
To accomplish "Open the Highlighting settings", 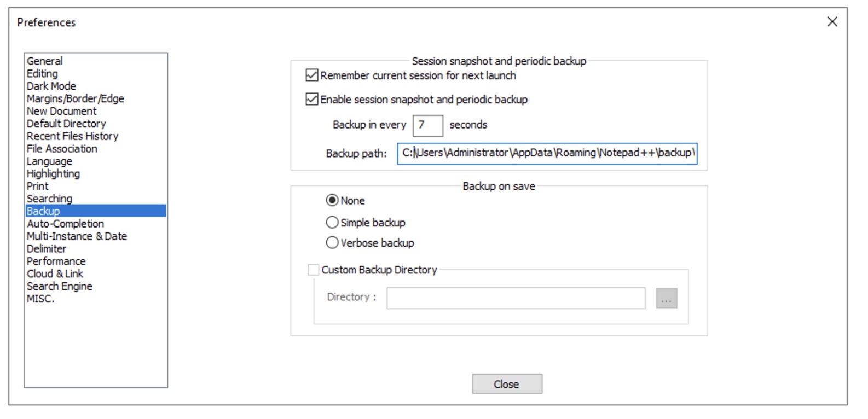I will (53, 173).
